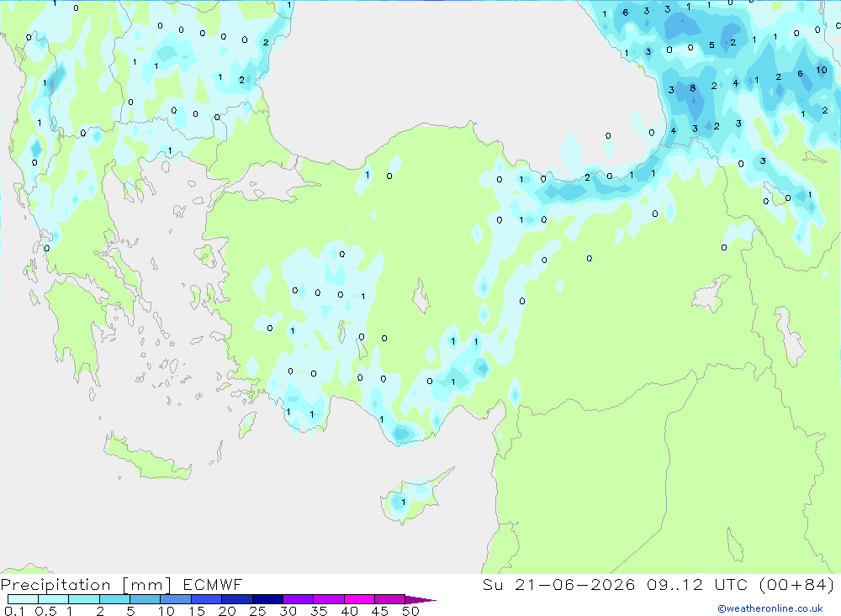Select the '8' precipitation value on map
The image size is (841, 616).
[692, 88]
